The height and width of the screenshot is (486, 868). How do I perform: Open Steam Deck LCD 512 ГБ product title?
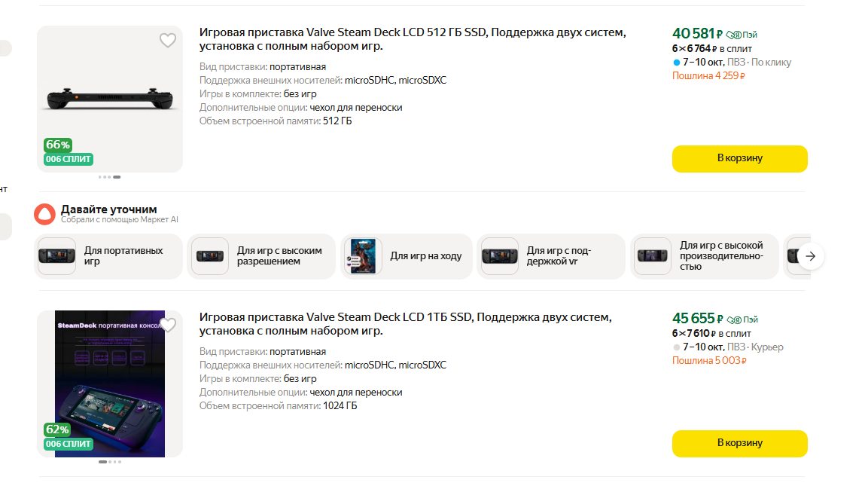(413, 39)
